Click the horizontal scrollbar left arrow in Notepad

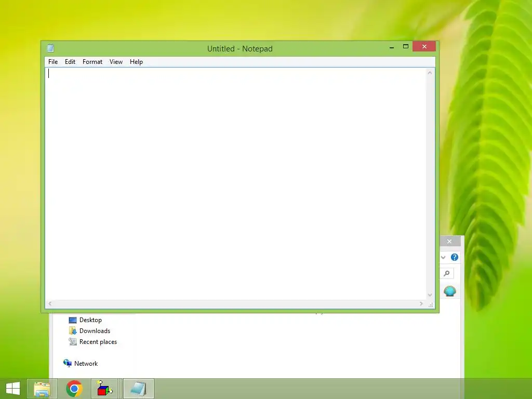[50, 303]
